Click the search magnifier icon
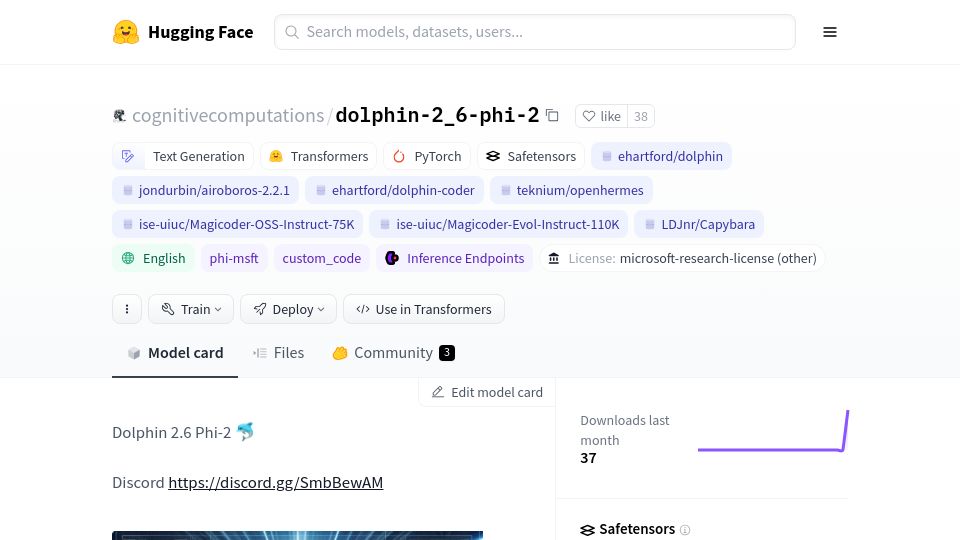960x540 pixels. 292,32
